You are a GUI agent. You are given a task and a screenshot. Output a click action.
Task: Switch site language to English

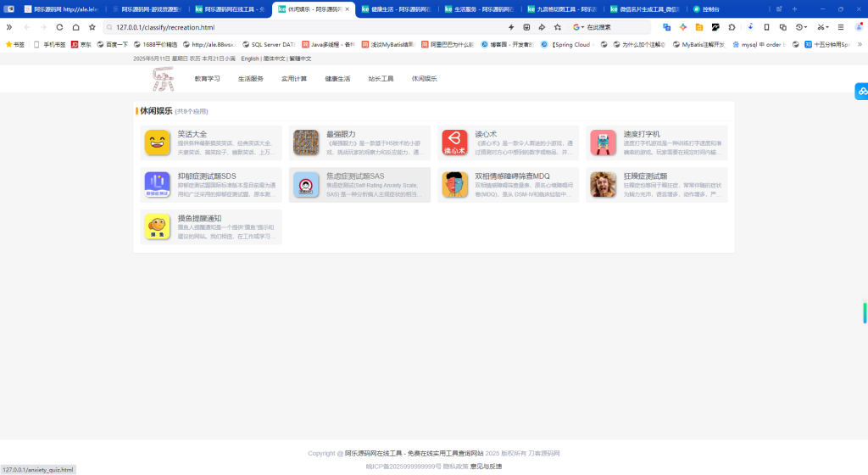[250, 59]
